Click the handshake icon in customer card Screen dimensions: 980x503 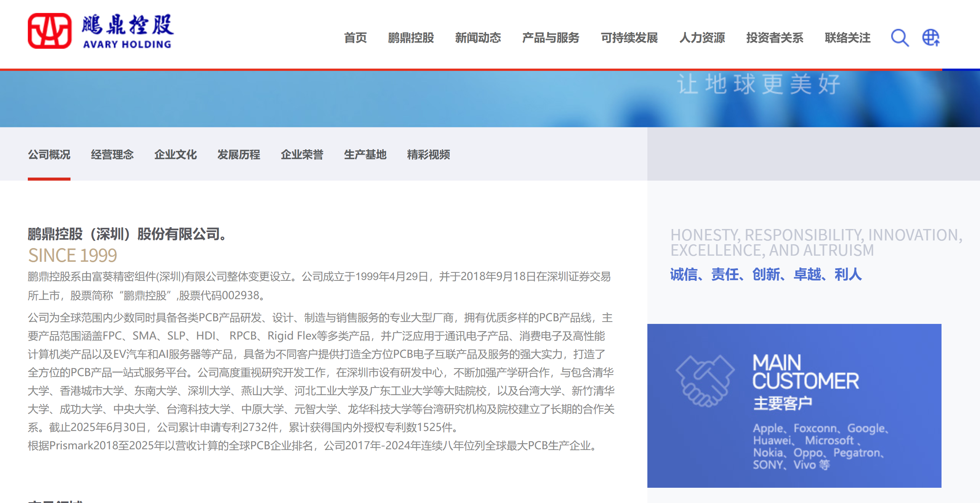(x=705, y=381)
